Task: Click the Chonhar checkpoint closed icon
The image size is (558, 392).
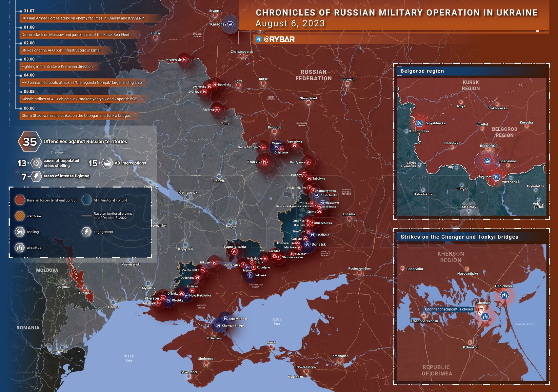Action: [481, 309]
